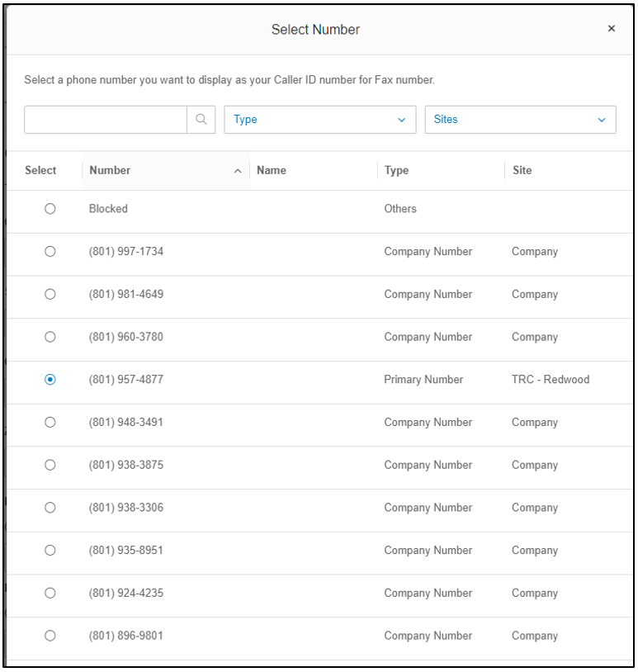Pick the (801) 935-8951 radio button
Viewport: 638px width, 672px height.
pos(50,550)
